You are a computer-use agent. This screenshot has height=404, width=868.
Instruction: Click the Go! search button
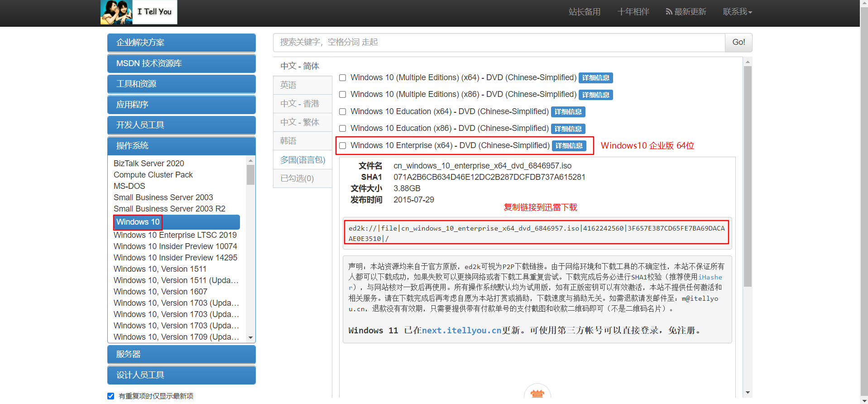(x=739, y=42)
